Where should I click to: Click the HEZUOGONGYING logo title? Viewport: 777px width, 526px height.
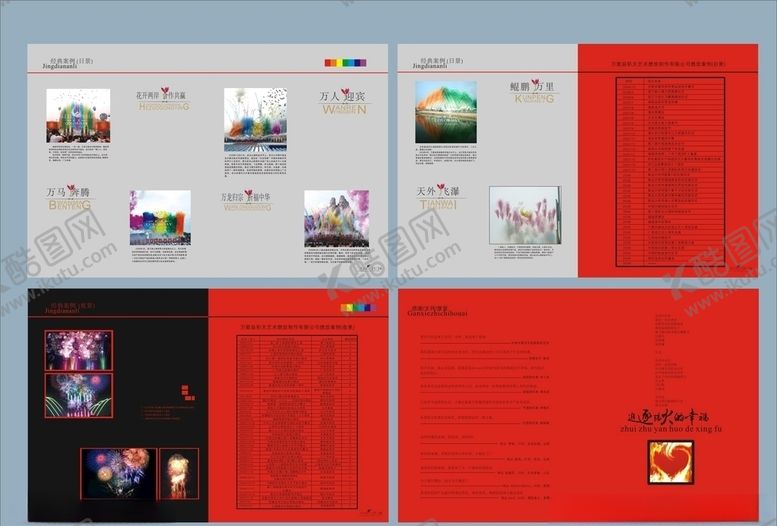(x=163, y=99)
